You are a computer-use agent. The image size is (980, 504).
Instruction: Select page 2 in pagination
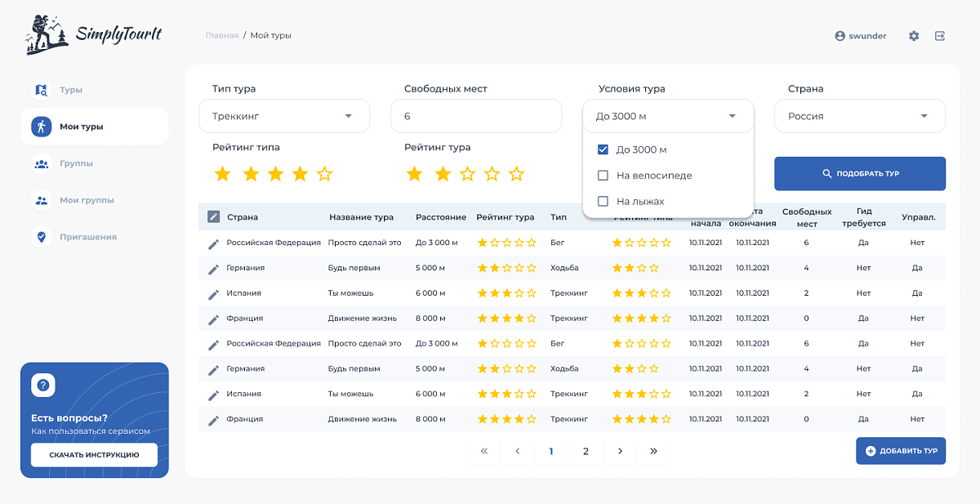(586, 451)
